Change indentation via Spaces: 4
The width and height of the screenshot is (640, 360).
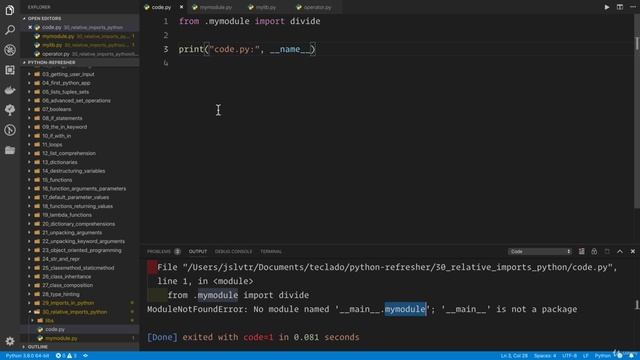pos(545,356)
